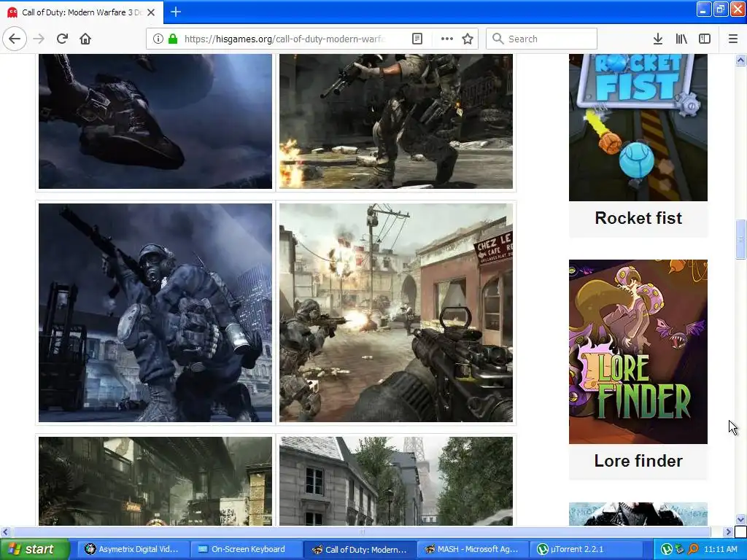Image resolution: width=747 pixels, height=560 pixels.
Task: Switch to Asymetrix Digital Video taskbar window
Action: pos(133,549)
